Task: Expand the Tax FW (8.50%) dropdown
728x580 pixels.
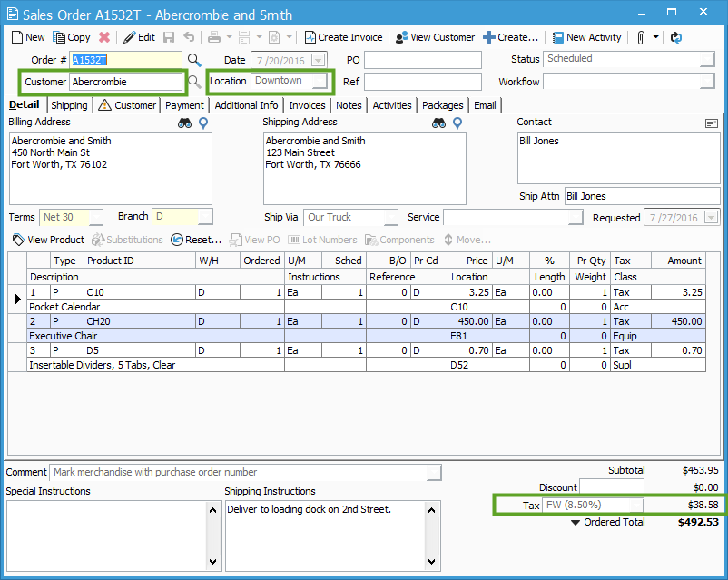Action: pyautogui.click(x=636, y=505)
